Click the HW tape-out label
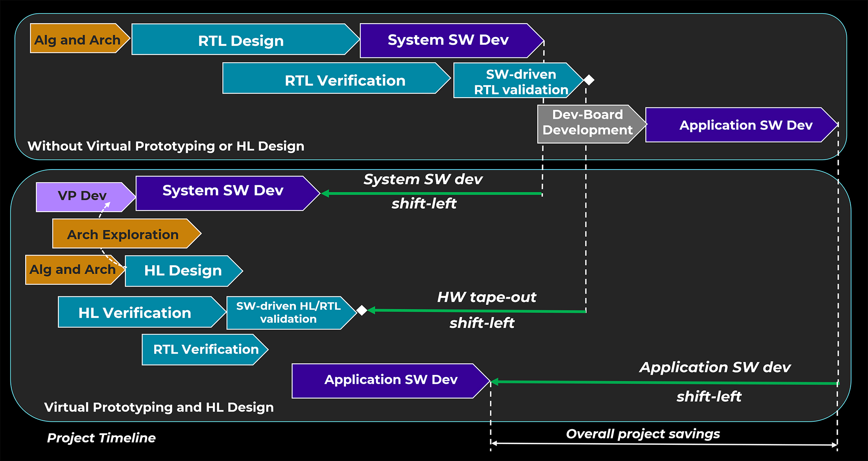This screenshot has height=461, width=868. click(x=486, y=297)
